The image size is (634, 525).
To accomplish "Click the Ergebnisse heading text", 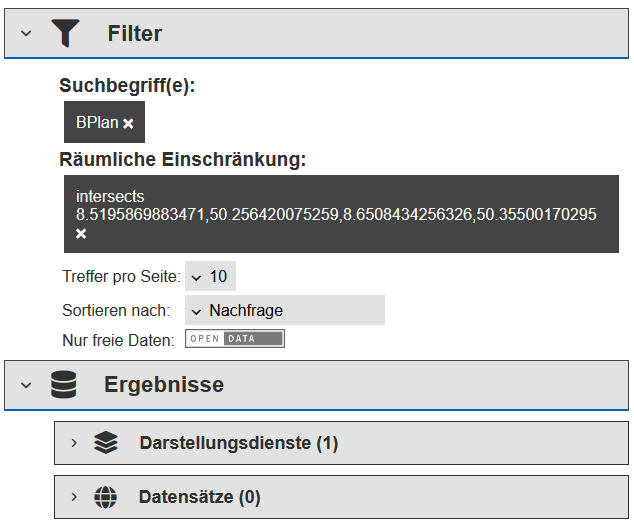I will (x=164, y=384).
